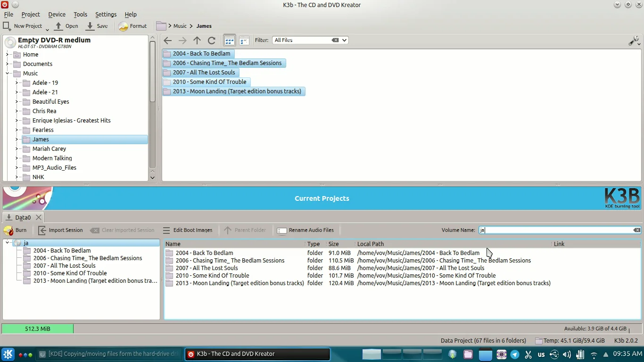This screenshot has width=644, height=362.
Task: Expand the James folder node in tree
Action: pyautogui.click(x=17, y=139)
